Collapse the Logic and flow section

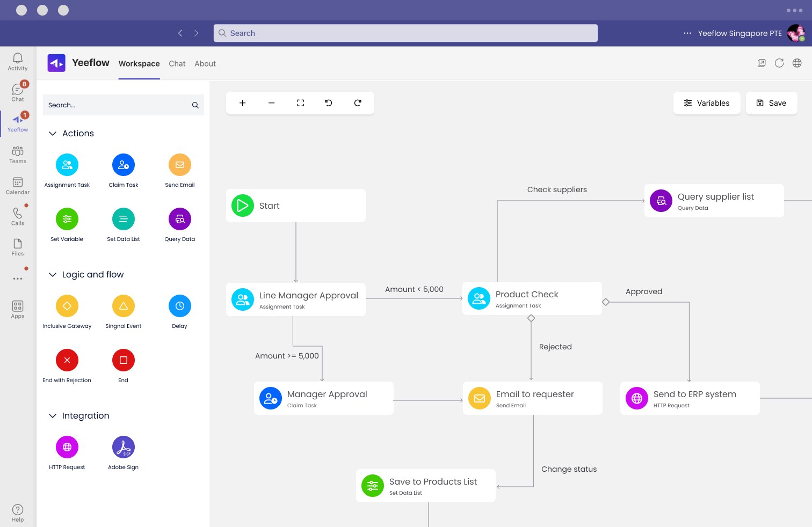coord(53,274)
